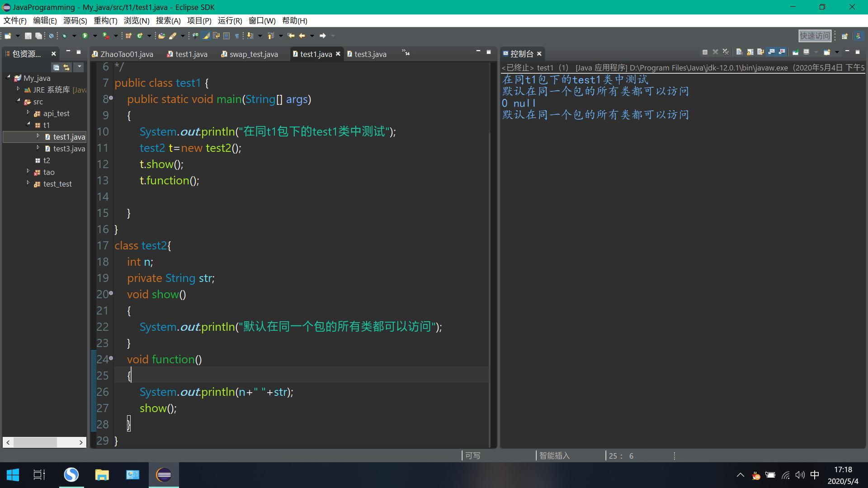Select the t2 package in tree
This screenshot has height=488, width=868.
[42, 160]
